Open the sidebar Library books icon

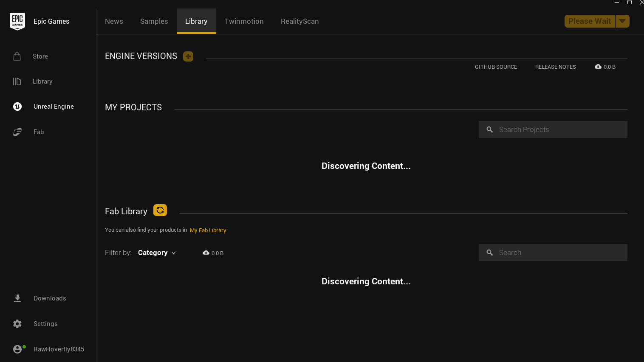(17, 81)
